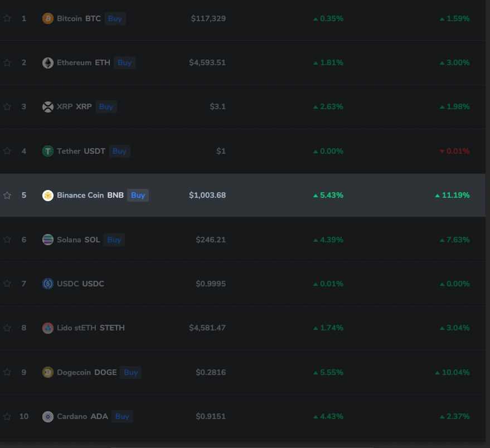Image resolution: width=490 pixels, height=448 pixels.
Task: Open the Tether coin name link
Action: point(70,151)
